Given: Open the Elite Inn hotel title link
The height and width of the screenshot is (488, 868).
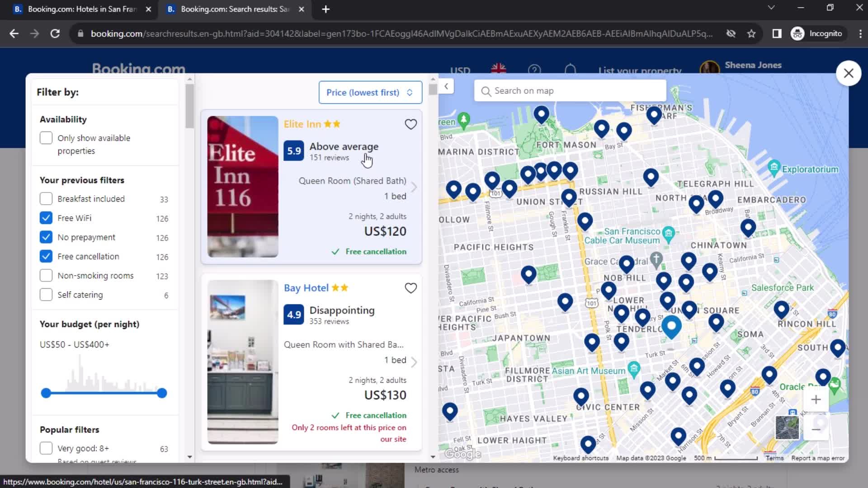Looking at the screenshot, I should pyautogui.click(x=302, y=124).
